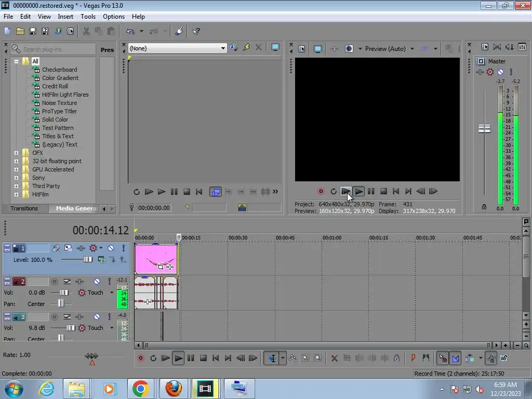This screenshot has width=532, height=399.
Task: Open Video Preview on External Monitor
Action: [317, 49]
